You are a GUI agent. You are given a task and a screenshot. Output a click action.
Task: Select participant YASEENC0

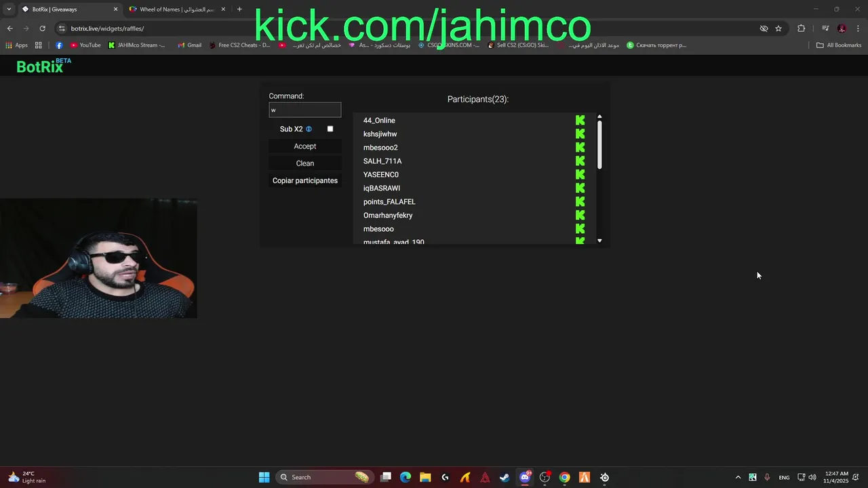coord(381,175)
